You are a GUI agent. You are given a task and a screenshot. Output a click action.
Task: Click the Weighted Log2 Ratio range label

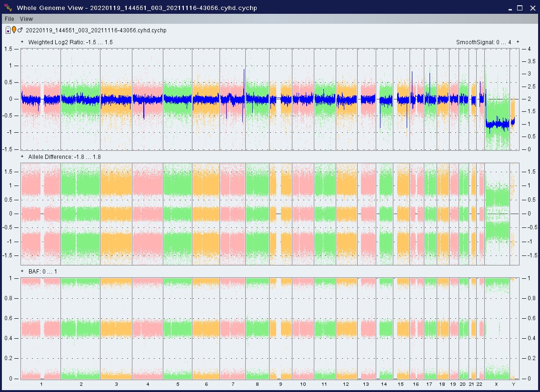(x=70, y=42)
